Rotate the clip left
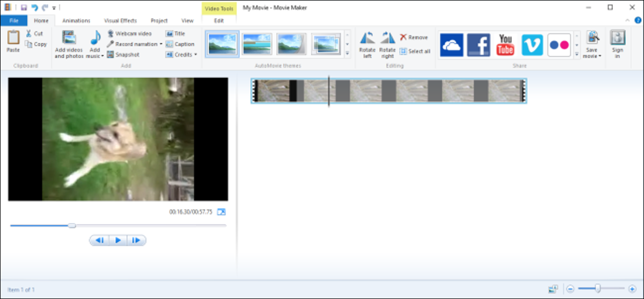The height and width of the screenshot is (299, 644). click(x=368, y=44)
